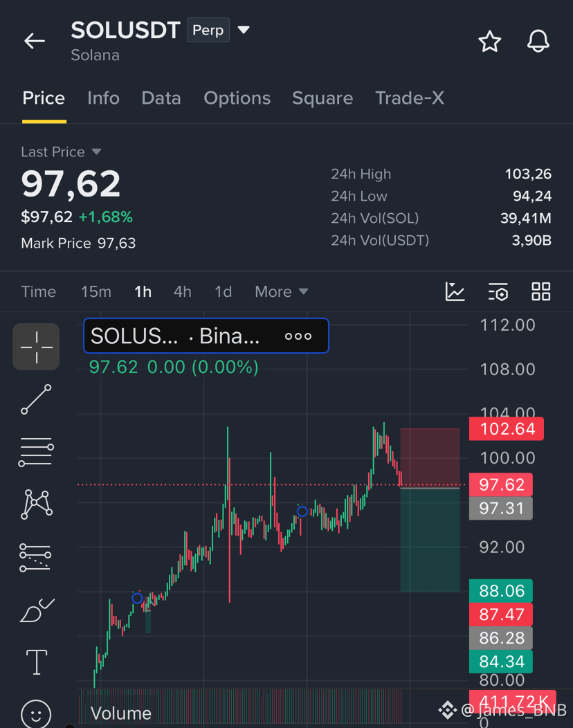Open chart settings icon with gear
Screen dimensions: 573x728
coord(498,291)
